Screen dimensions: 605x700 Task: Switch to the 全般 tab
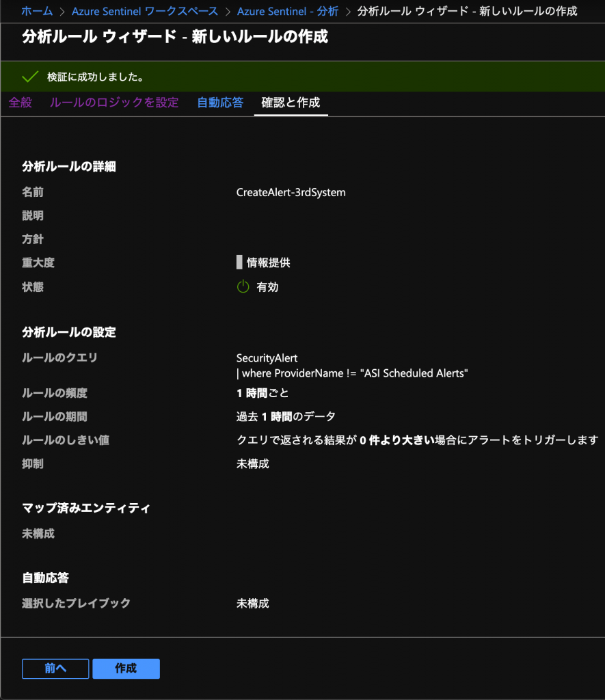(x=20, y=103)
